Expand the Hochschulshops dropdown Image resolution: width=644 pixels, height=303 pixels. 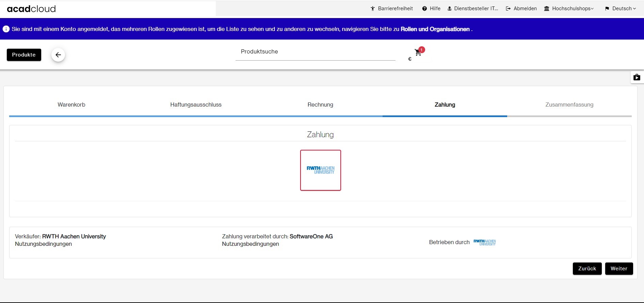(569, 9)
